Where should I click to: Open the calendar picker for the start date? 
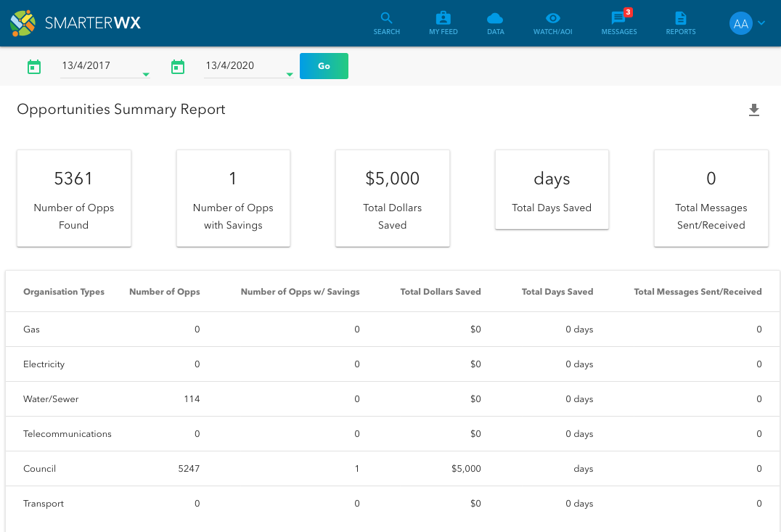coord(34,66)
